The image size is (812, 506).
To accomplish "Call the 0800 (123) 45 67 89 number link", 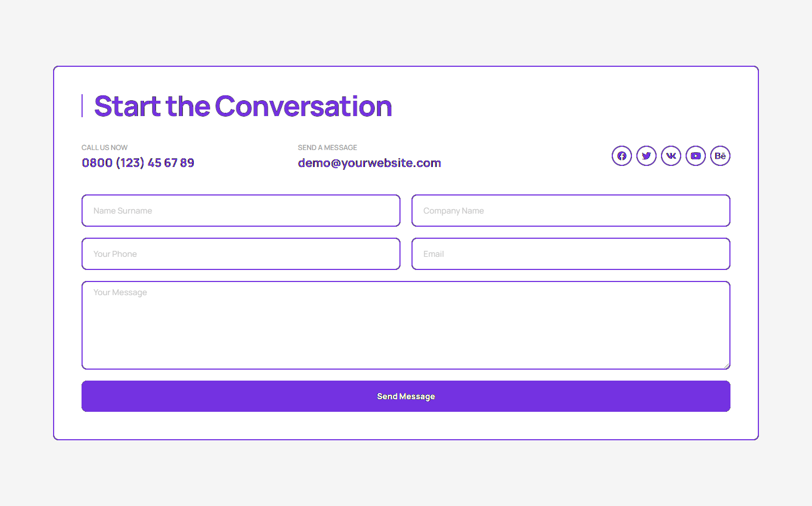I will [x=138, y=163].
